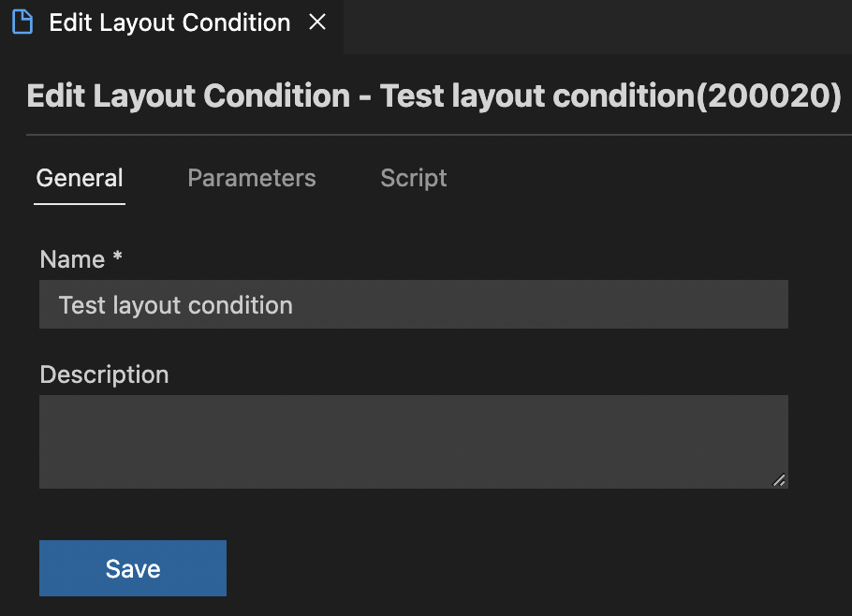Switch to the General tab
852x616 pixels.
(80, 178)
